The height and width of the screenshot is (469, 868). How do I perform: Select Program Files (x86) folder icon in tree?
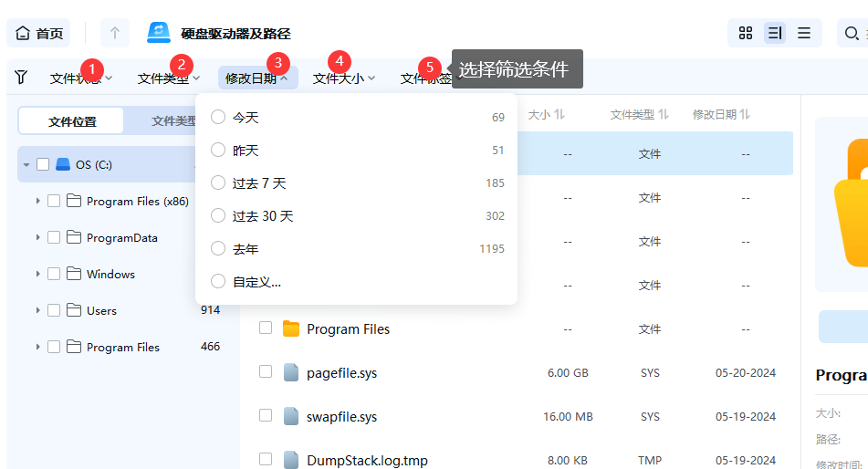pyautogui.click(x=74, y=201)
